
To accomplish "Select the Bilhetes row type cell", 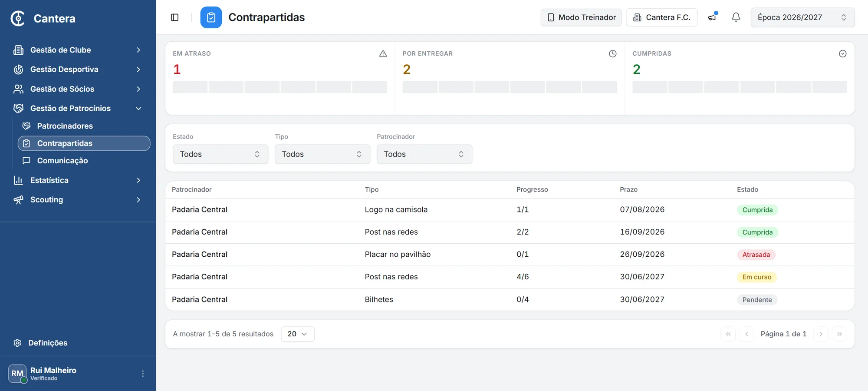I will pyautogui.click(x=379, y=299).
